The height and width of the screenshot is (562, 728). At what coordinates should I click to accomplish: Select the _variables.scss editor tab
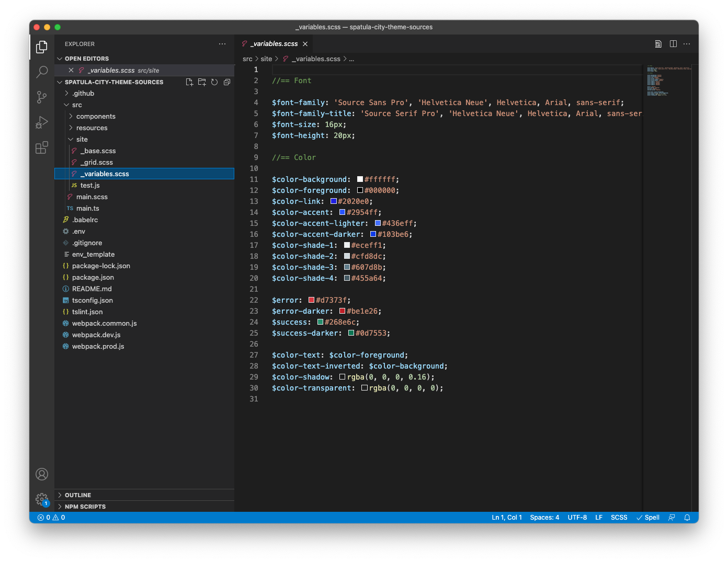[x=274, y=44]
